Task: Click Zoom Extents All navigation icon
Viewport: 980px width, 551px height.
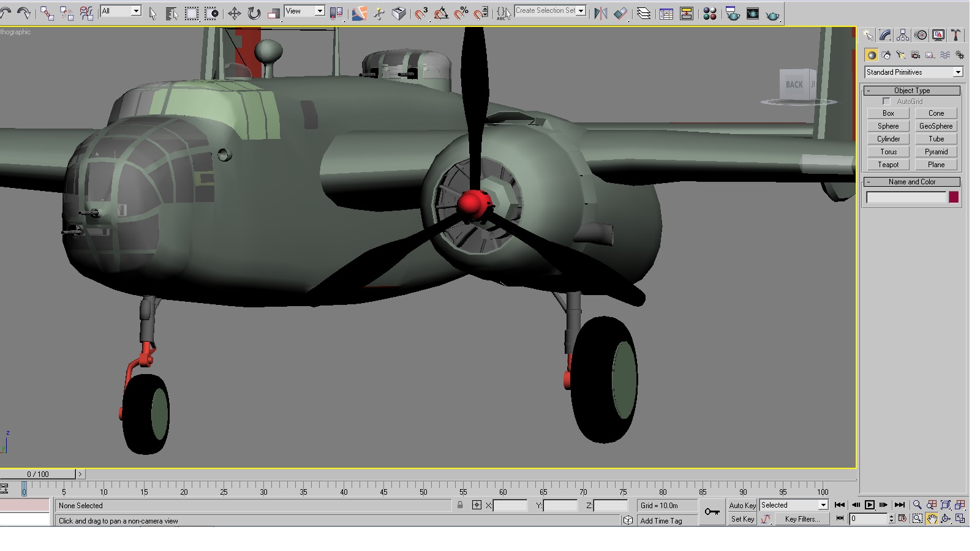Action: tap(960, 505)
